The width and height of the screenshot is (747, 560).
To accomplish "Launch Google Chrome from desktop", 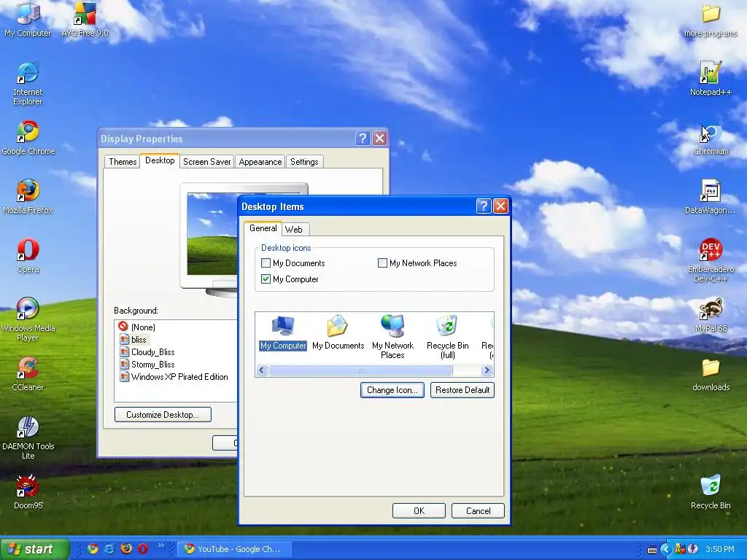I will [28, 138].
